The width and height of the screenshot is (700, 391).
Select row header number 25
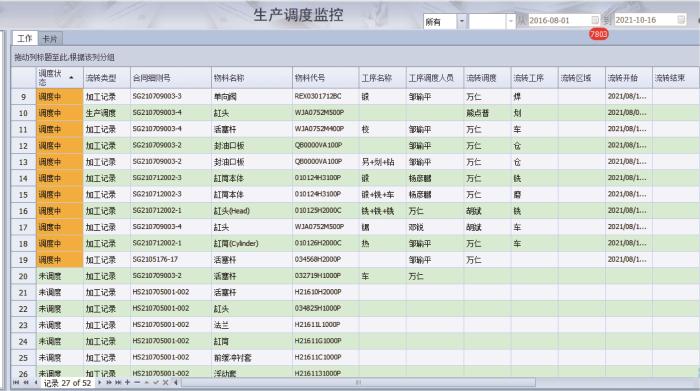click(x=23, y=358)
